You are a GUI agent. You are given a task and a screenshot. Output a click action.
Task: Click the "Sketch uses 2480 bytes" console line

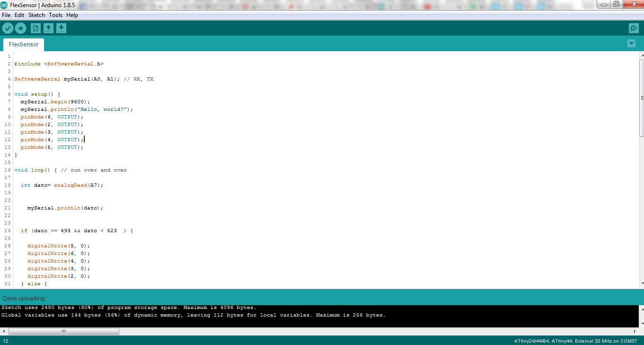pyautogui.click(x=129, y=308)
